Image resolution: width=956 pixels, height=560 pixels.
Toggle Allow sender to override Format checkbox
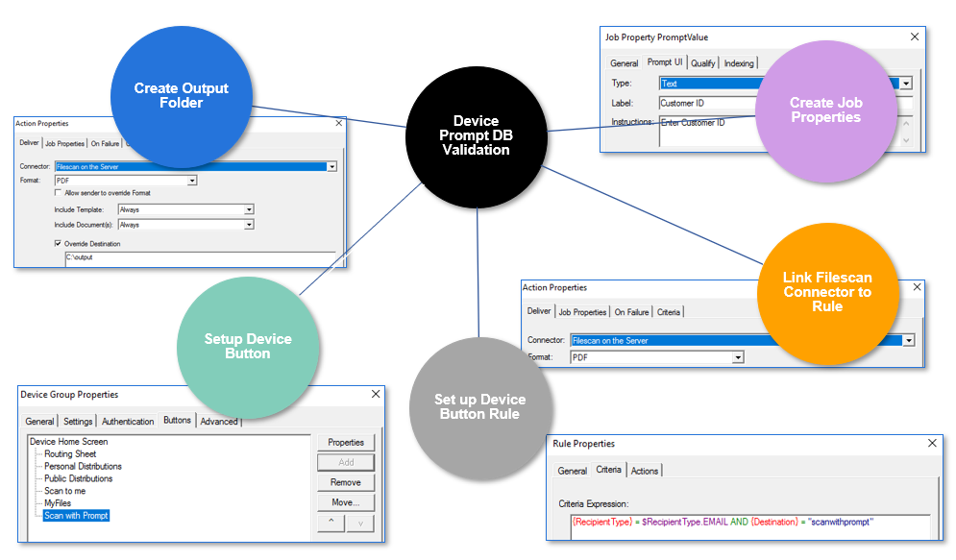[58, 192]
